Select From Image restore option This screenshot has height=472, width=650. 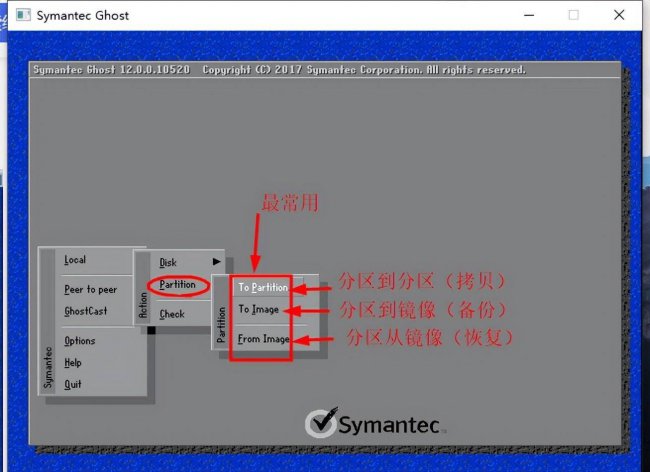click(264, 339)
